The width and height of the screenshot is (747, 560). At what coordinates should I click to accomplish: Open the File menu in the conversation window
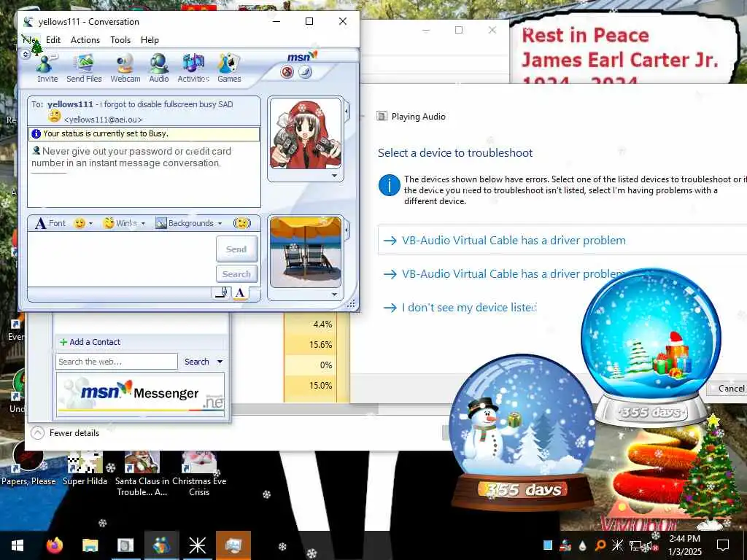click(29, 40)
